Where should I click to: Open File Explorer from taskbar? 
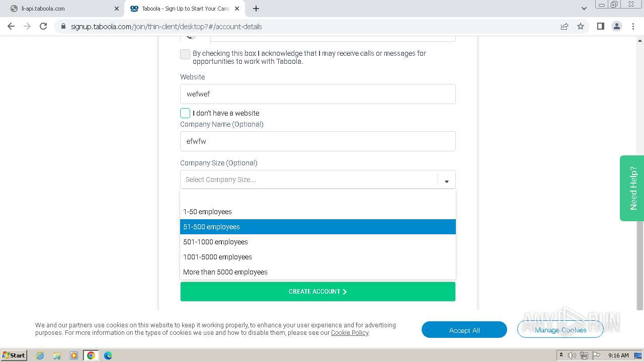pyautogui.click(x=57, y=355)
